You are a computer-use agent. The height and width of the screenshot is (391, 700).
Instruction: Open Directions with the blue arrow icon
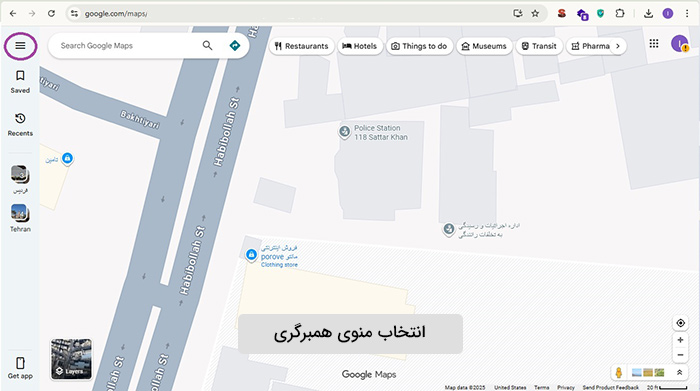click(x=234, y=46)
